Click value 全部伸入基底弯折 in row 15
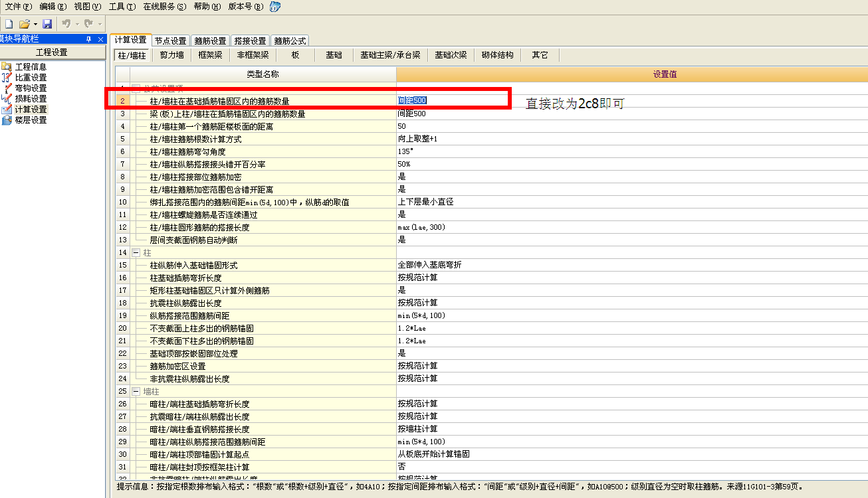 click(429, 265)
